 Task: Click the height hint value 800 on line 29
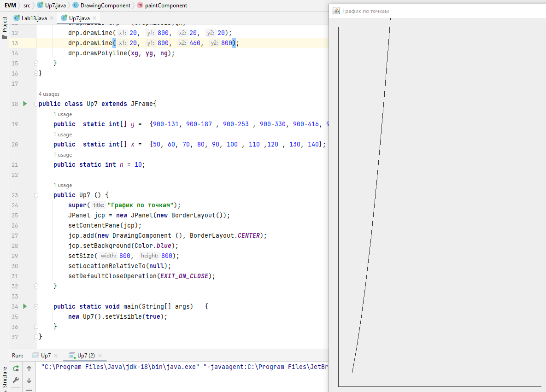tap(167, 256)
